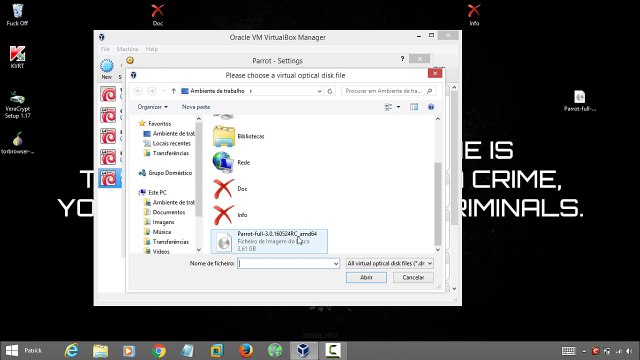
Task: Select Grupo Doméstico in navigation tree
Action: coord(165,173)
